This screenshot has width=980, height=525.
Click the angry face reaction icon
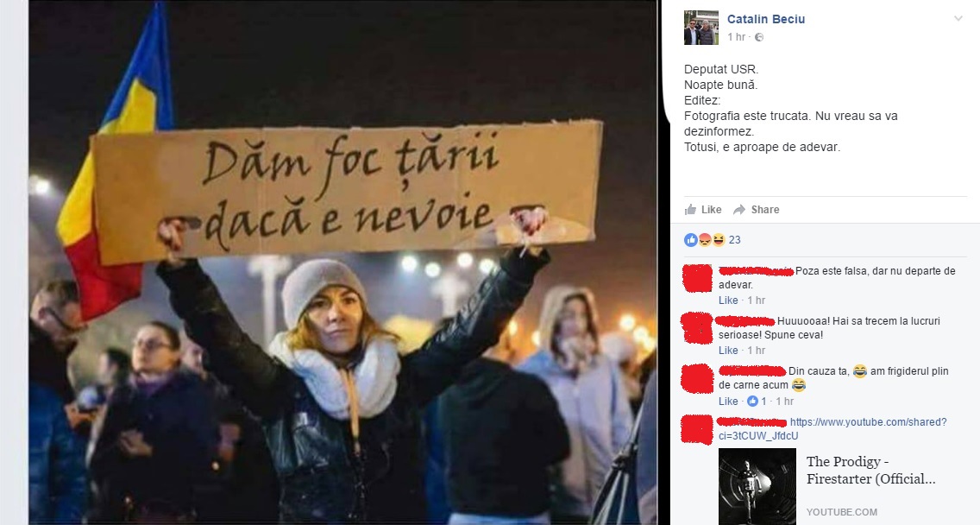point(704,240)
